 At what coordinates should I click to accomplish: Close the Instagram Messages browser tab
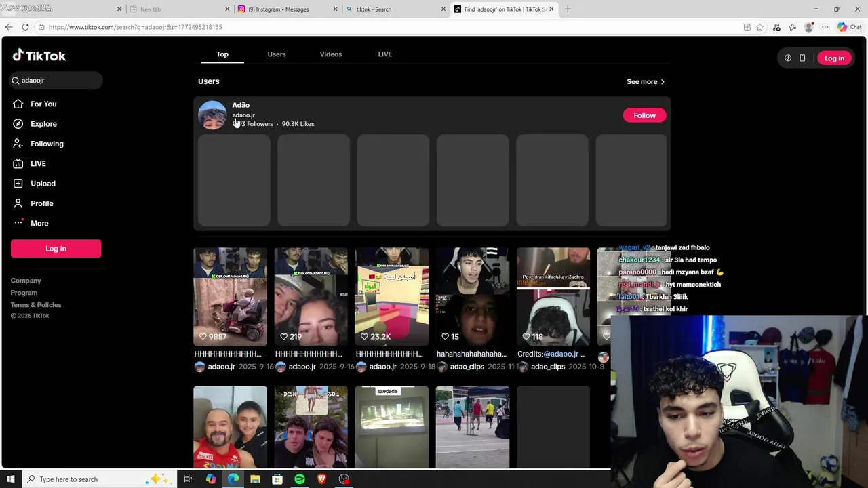click(x=335, y=9)
